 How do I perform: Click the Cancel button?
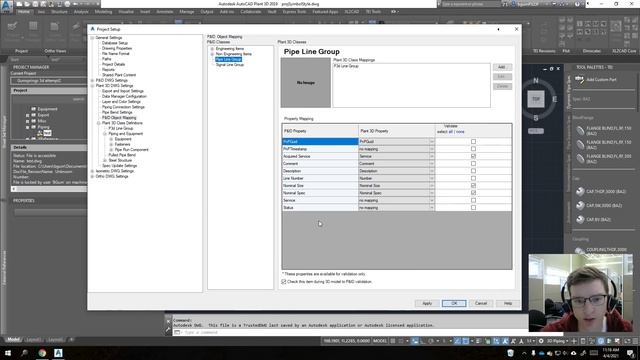click(481, 303)
